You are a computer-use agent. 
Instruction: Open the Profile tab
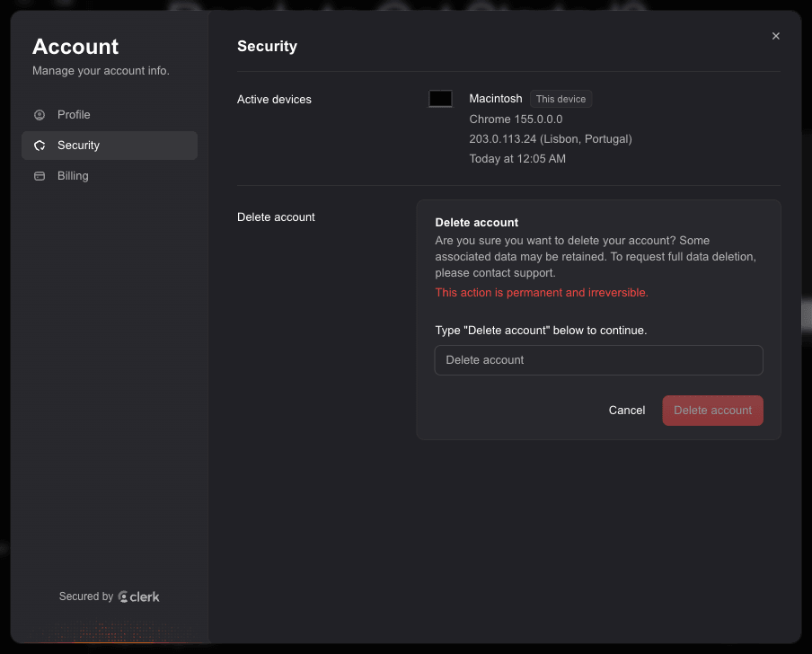110,115
